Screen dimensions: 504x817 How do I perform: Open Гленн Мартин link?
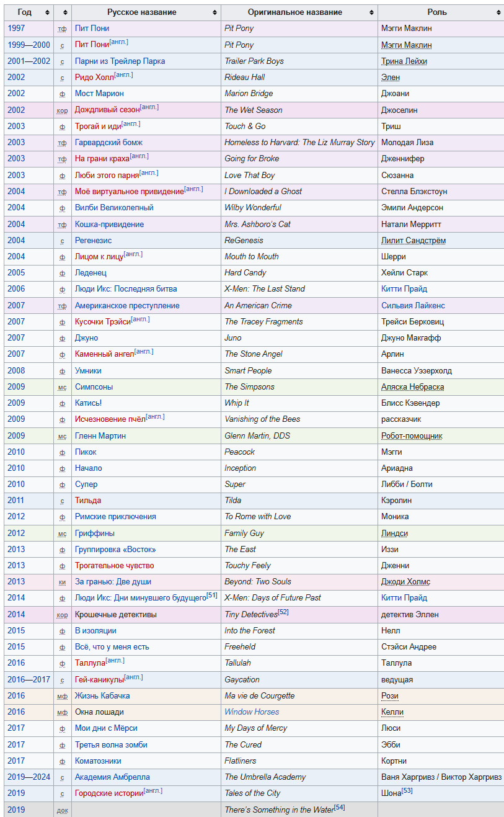(x=100, y=436)
